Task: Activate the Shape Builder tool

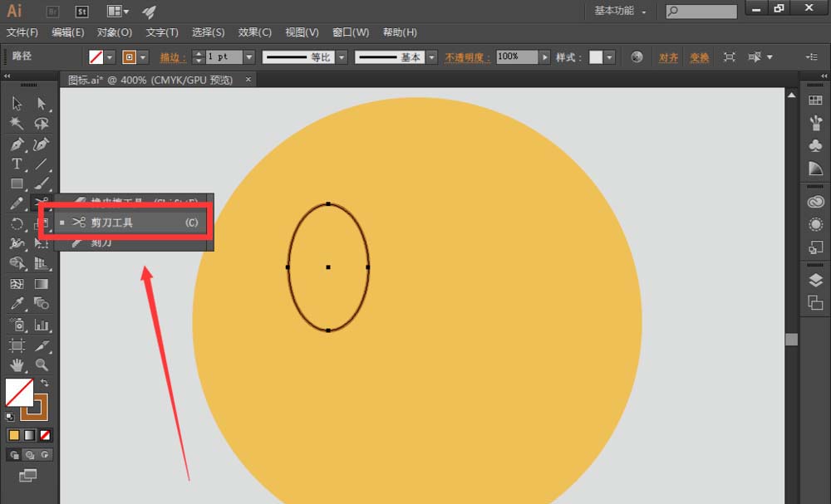Action: point(17,264)
